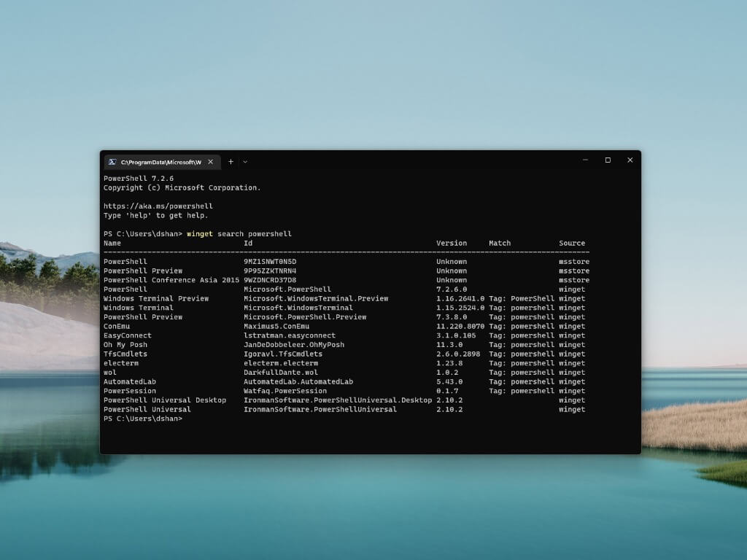Maximize the Windows Terminal window

coord(608,160)
